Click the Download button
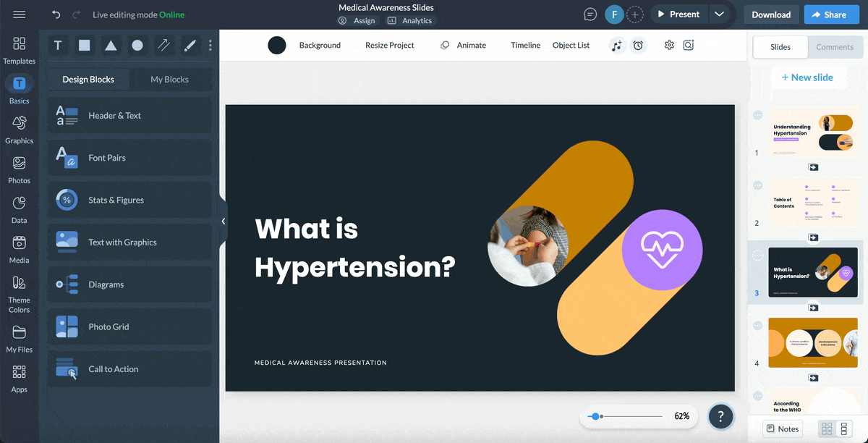Screen dimensions: 868x443 click(x=770, y=14)
